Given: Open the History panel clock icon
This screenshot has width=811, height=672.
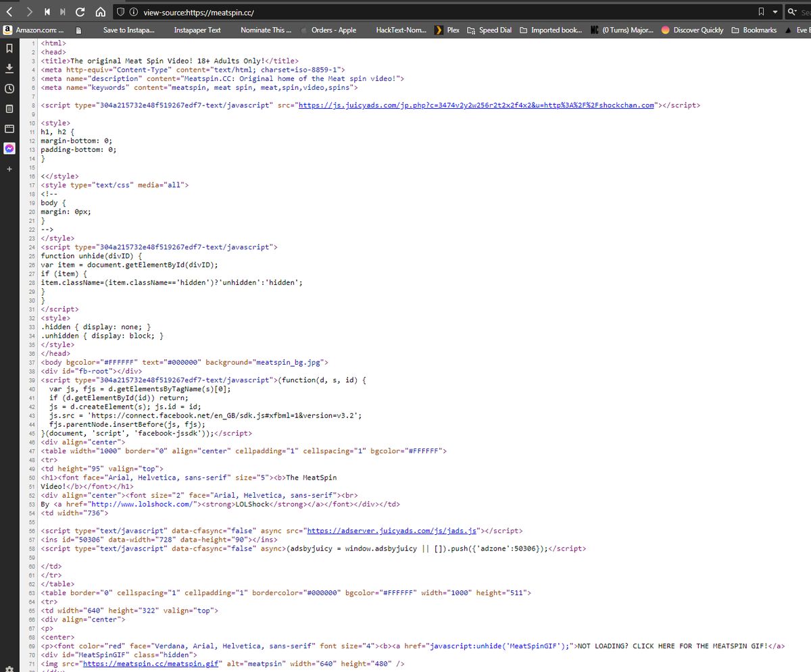Looking at the screenshot, I should (x=9, y=88).
